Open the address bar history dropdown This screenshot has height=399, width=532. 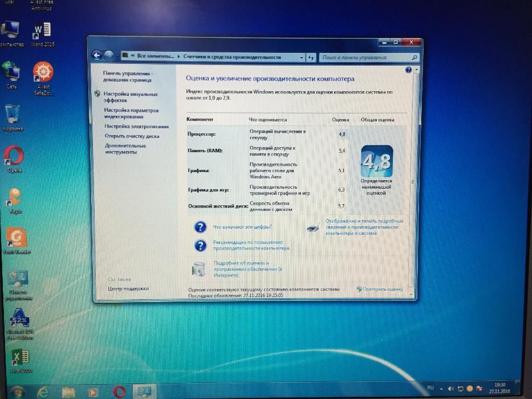301,58
